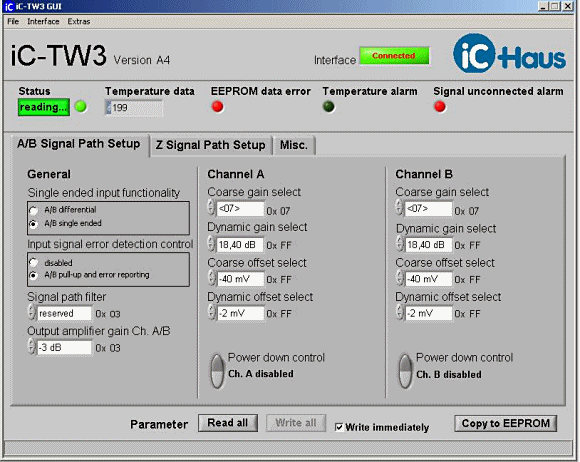Click the Channel B coarse gain spinner arrows

[x=399, y=207]
